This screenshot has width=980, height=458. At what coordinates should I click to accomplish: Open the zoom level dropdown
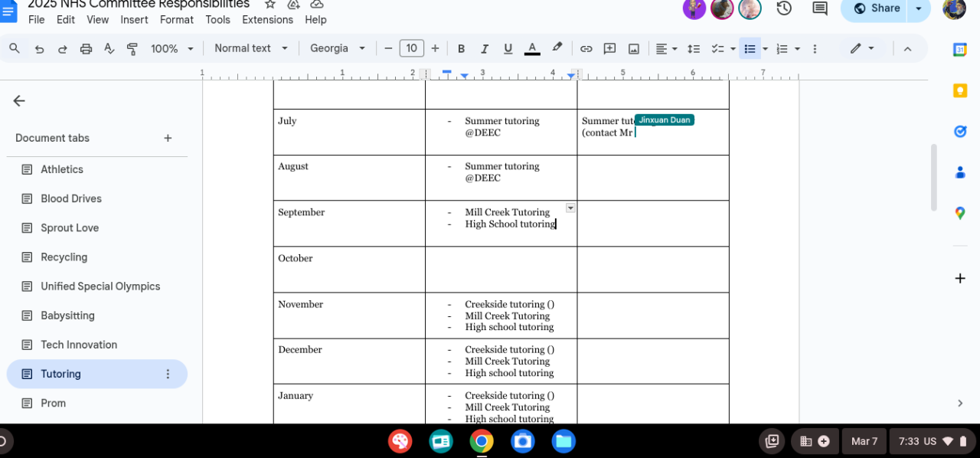coord(173,48)
